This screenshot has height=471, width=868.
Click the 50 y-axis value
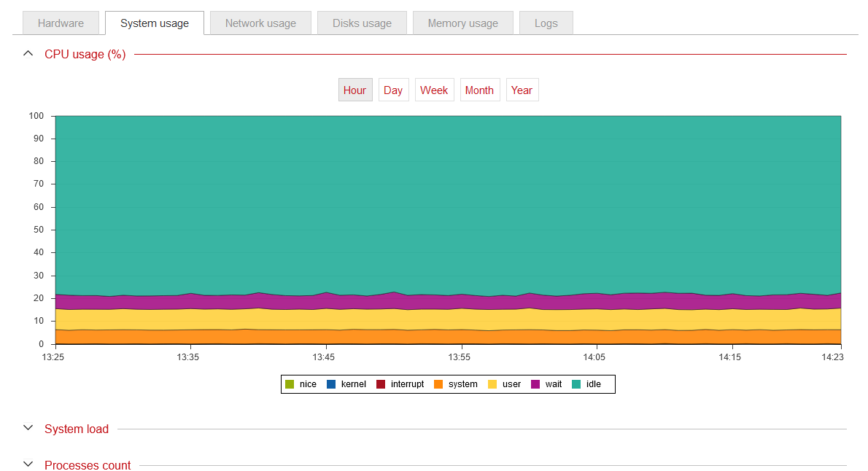point(38,230)
